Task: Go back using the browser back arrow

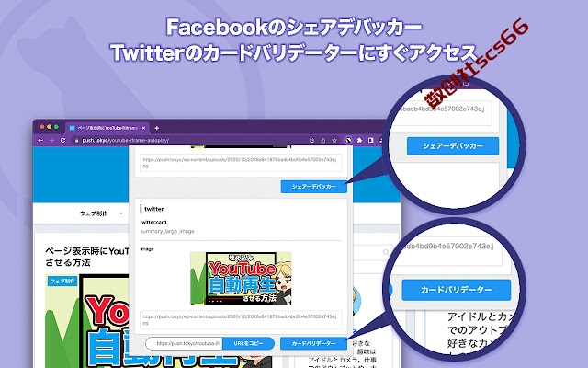Action: tap(40, 140)
